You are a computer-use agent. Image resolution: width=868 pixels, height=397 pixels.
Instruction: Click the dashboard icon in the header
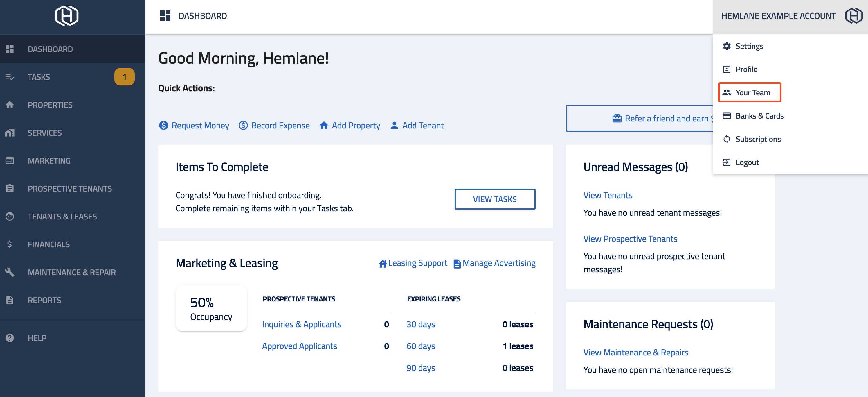pos(165,16)
